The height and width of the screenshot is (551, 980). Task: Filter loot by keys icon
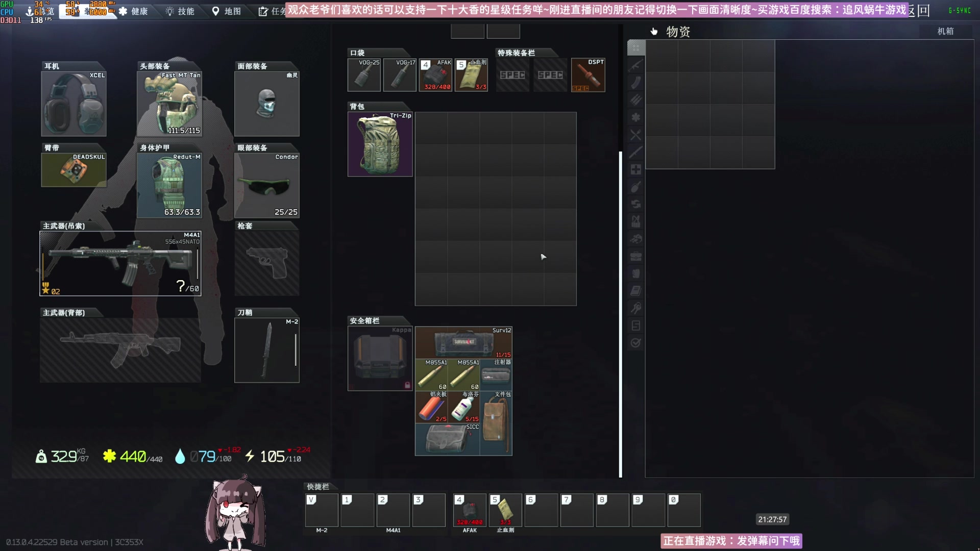coord(635,308)
